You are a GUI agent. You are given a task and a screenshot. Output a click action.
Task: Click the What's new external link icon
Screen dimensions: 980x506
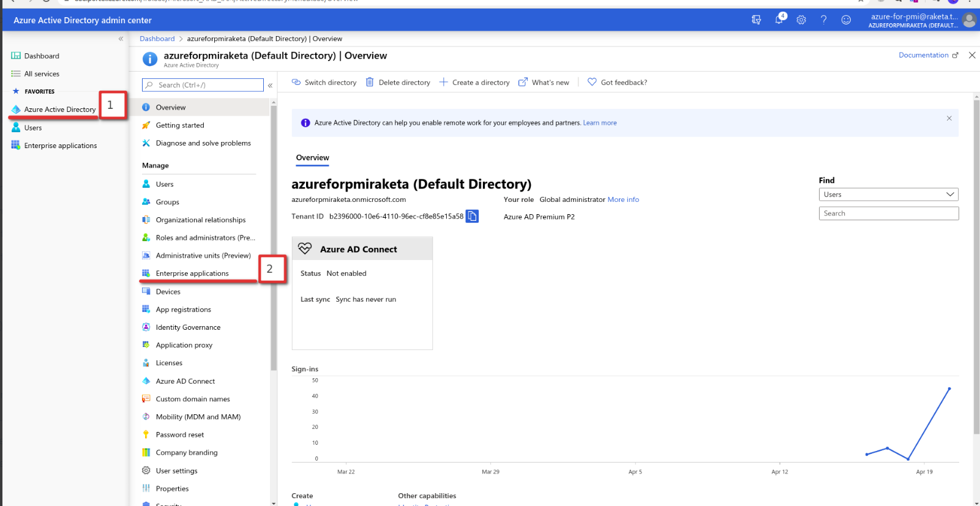[x=523, y=82]
